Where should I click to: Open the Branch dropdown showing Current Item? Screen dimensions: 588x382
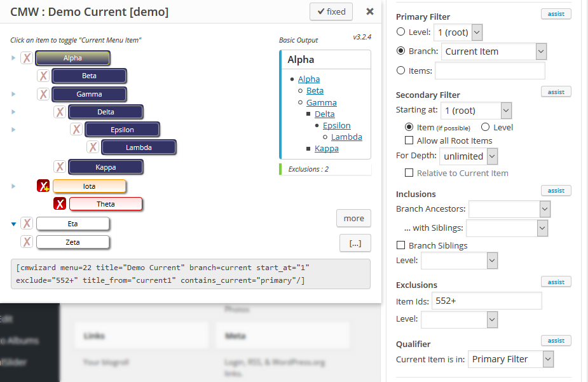tap(494, 51)
